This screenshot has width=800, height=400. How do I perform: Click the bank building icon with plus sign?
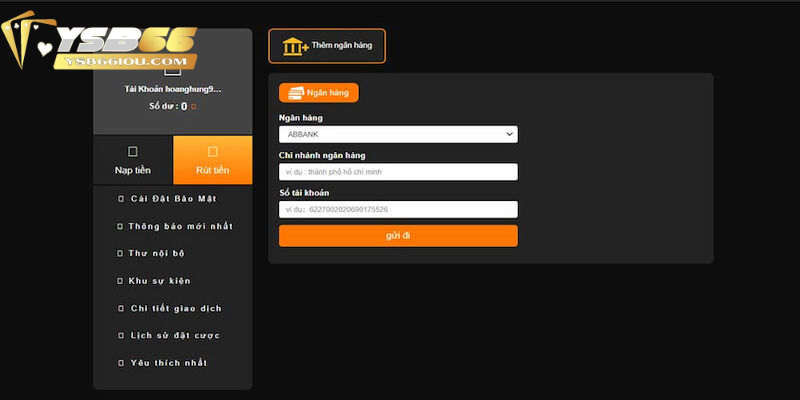295,46
